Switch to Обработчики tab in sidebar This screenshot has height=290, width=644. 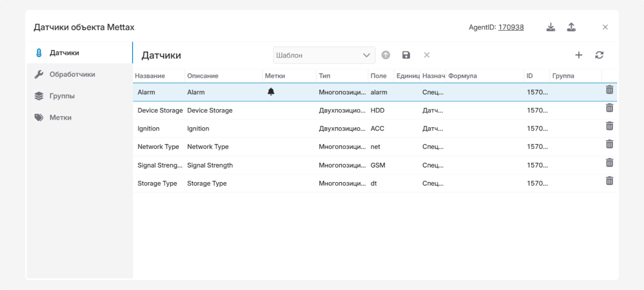(72, 75)
